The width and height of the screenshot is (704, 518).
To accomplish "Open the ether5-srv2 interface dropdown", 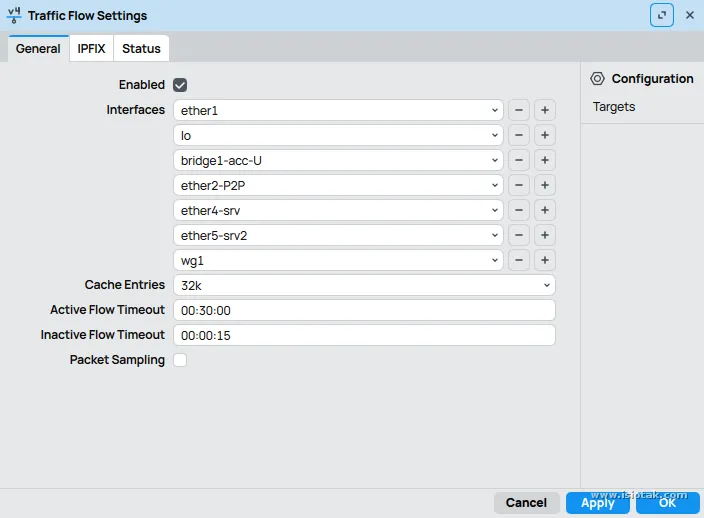I will point(338,235).
